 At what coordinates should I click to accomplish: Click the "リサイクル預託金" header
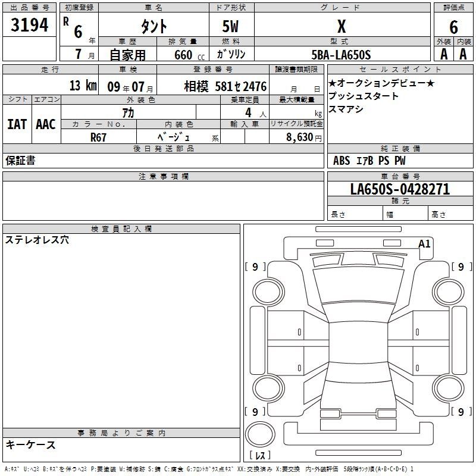296,124
